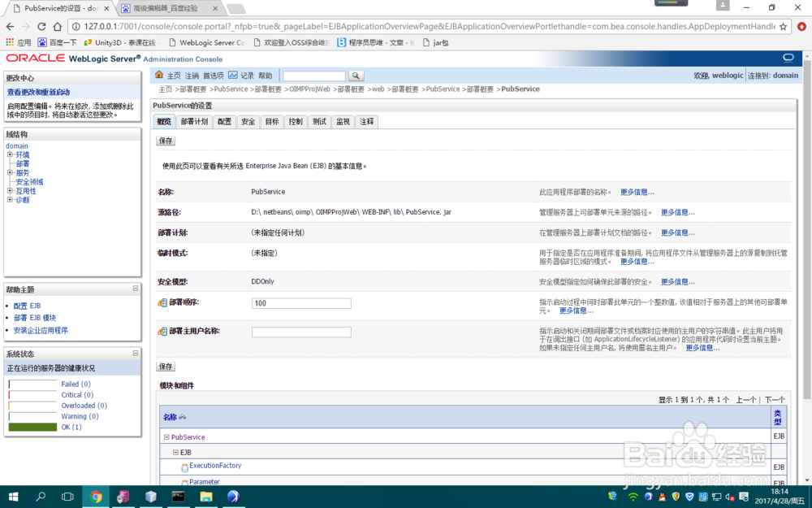Expand the 互用性 tree node
The width and height of the screenshot is (812, 508).
click(x=10, y=191)
